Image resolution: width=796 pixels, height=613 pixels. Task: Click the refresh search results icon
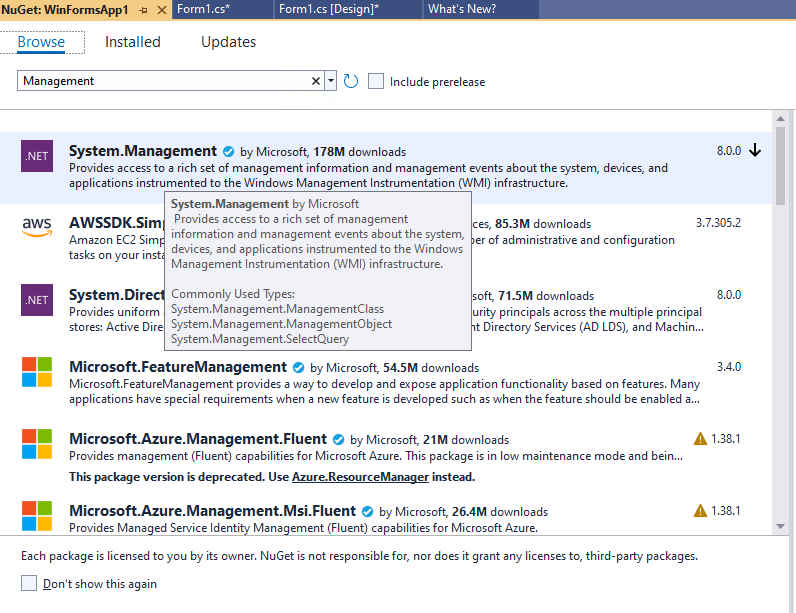click(350, 81)
